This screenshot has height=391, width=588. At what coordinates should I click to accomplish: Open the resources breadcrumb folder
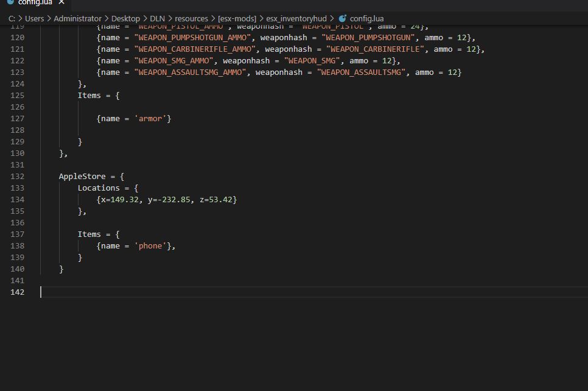click(x=191, y=18)
